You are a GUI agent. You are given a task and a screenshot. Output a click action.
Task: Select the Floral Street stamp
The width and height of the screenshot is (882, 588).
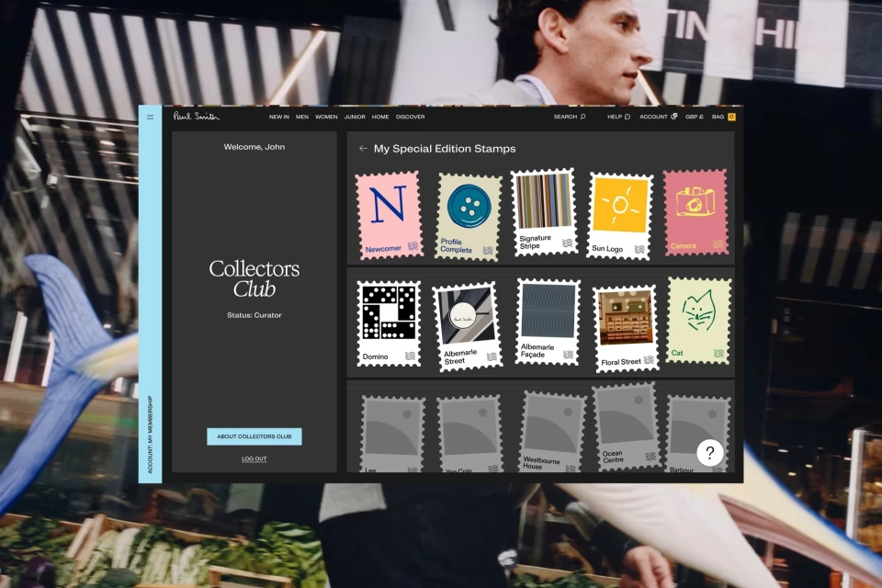click(x=626, y=328)
